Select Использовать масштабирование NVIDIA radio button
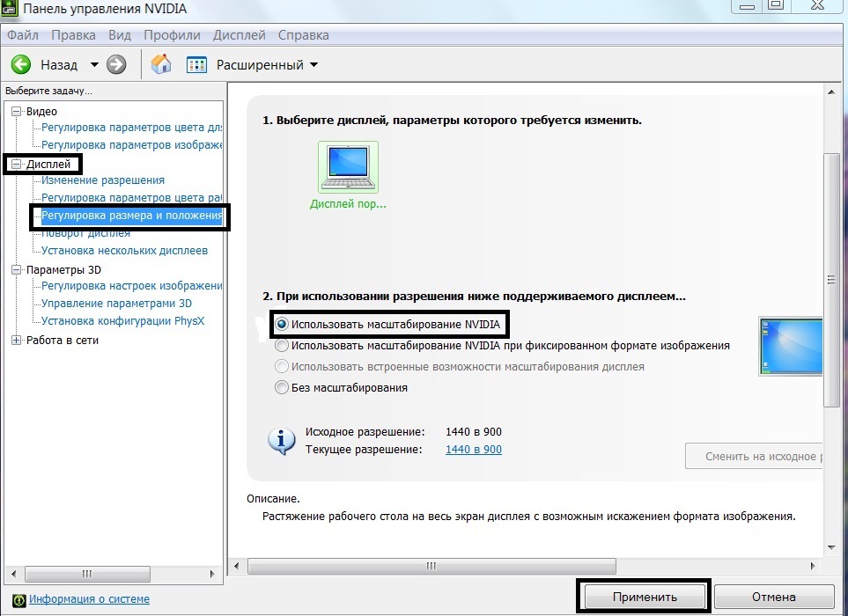The height and width of the screenshot is (616, 848). (x=281, y=324)
